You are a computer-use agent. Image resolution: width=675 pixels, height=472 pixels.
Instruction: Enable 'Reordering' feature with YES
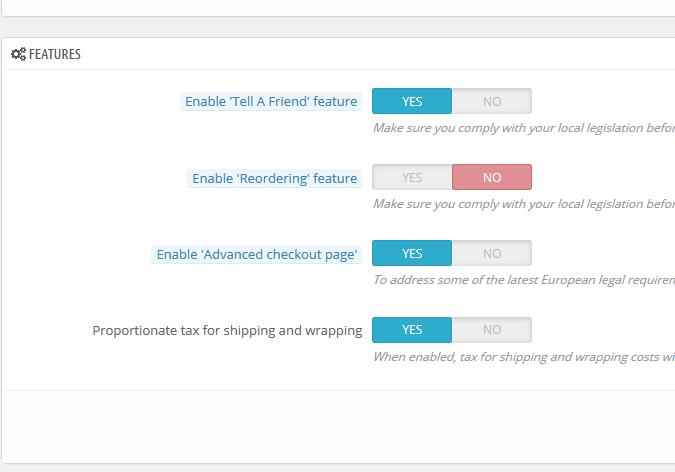[x=412, y=178]
